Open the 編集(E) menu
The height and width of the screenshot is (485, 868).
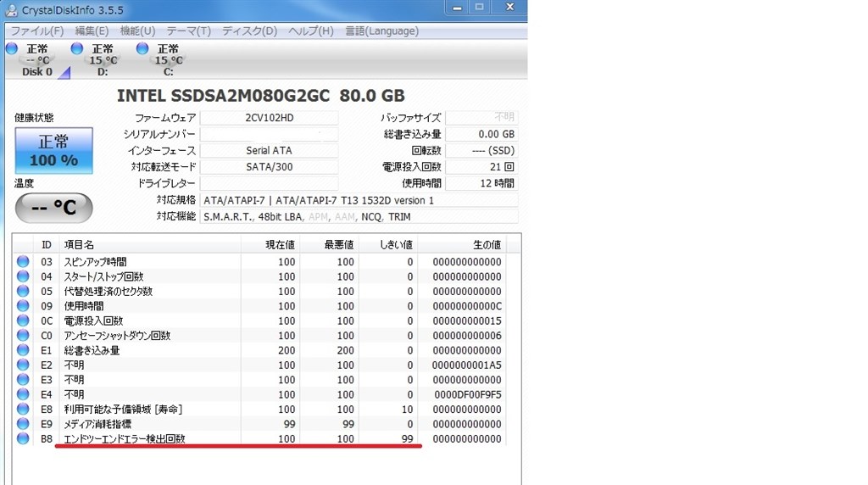(92, 31)
